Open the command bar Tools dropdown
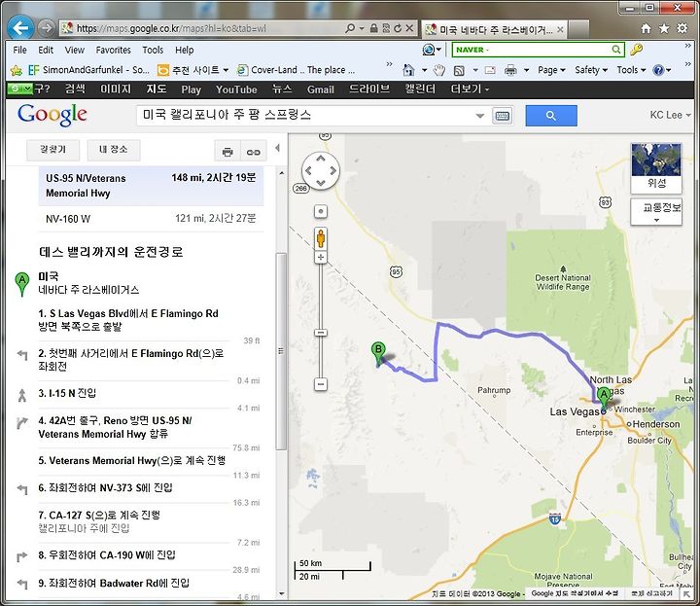This screenshot has height=606, width=700. coord(631,70)
